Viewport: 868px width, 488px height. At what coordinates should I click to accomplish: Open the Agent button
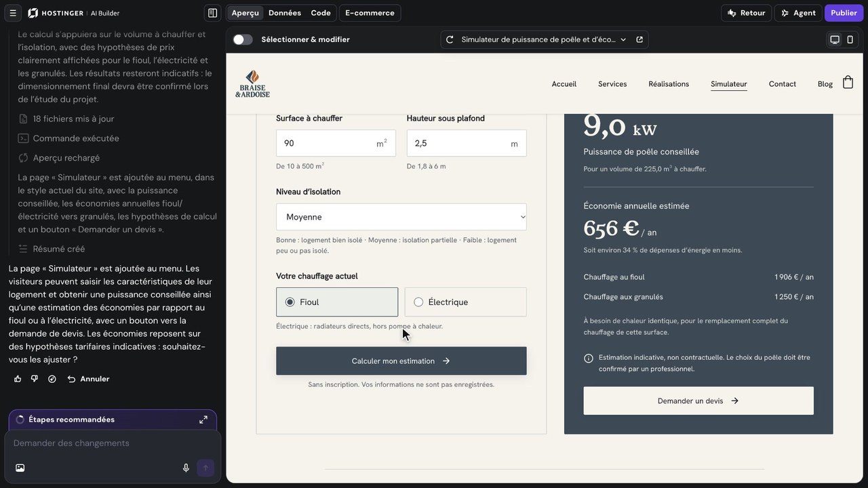(x=798, y=13)
